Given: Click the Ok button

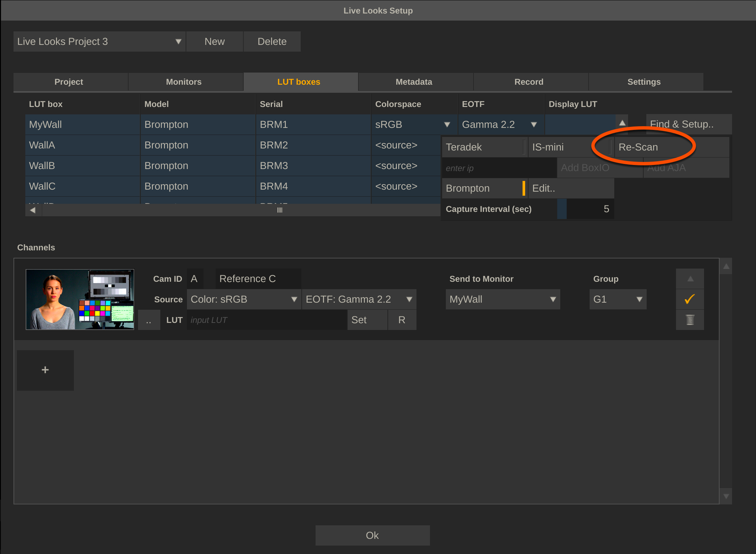Looking at the screenshot, I should 372,535.
